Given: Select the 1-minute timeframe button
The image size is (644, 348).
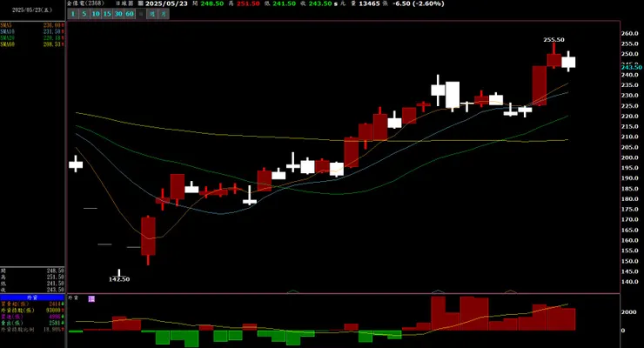Looking at the screenshot, I should [x=73, y=14].
